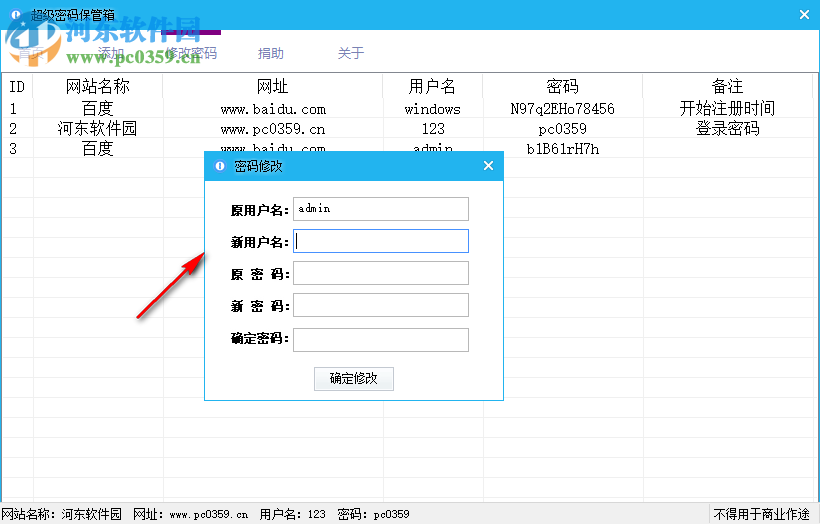Screen dimensions: 820x524
Task: Click the 新密码 input field
Action: (x=381, y=305)
